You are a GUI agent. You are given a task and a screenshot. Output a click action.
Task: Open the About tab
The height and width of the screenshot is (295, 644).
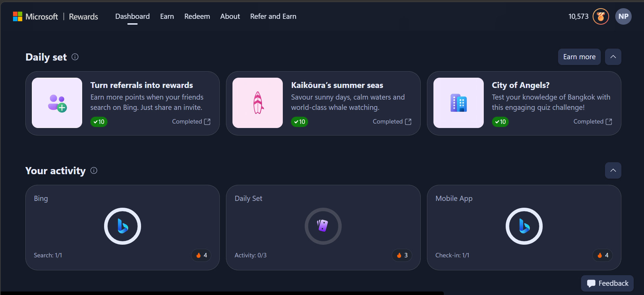tap(230, 16)
